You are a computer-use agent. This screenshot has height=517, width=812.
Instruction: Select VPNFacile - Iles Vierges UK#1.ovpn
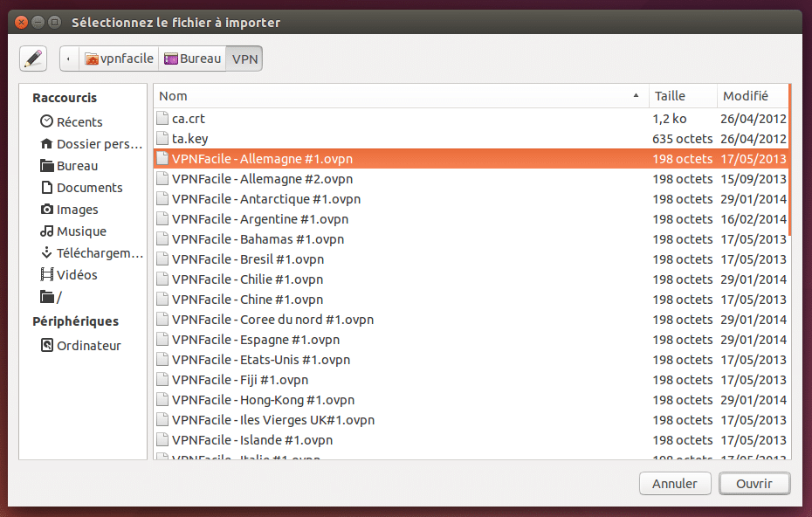pyautogui.click(x=471, y=420)
